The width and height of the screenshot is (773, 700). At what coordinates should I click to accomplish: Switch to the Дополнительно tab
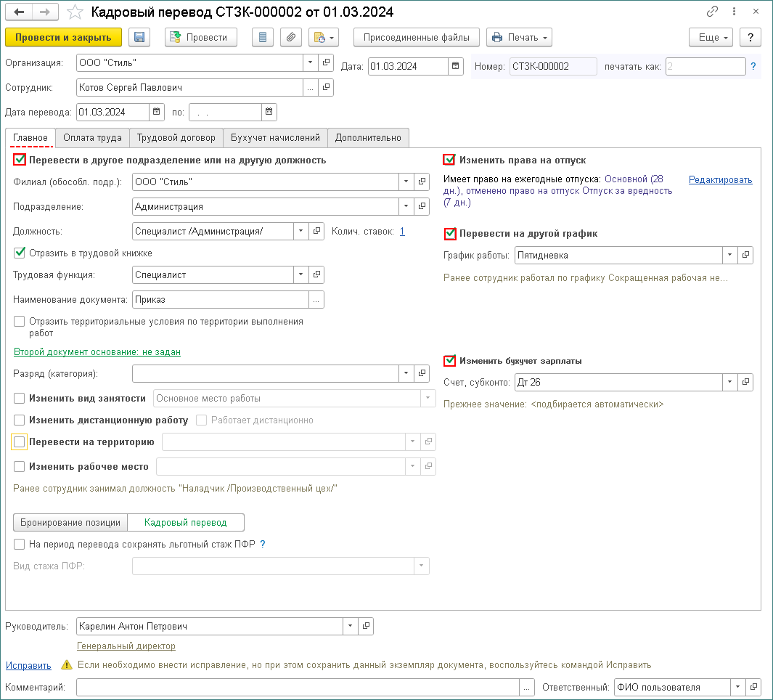tap(368, 138)
